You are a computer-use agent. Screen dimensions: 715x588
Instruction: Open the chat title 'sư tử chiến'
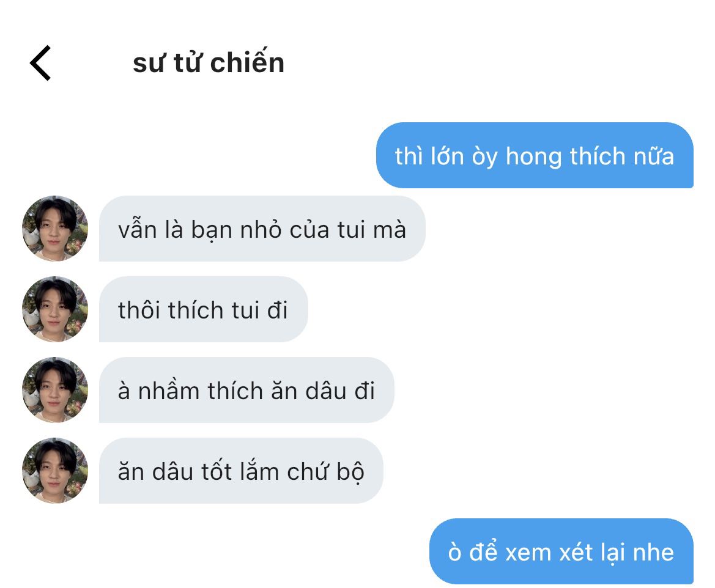click(x=209, y=62)
